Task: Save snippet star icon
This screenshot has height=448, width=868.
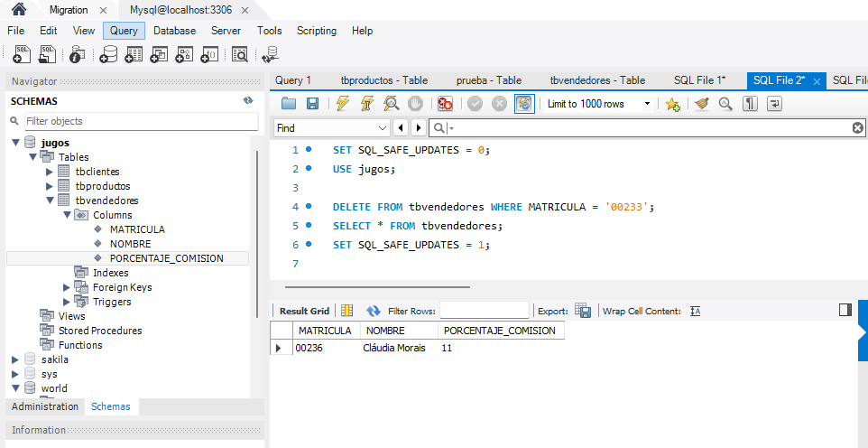Action: pyautogui.click(x=672, y=104)
